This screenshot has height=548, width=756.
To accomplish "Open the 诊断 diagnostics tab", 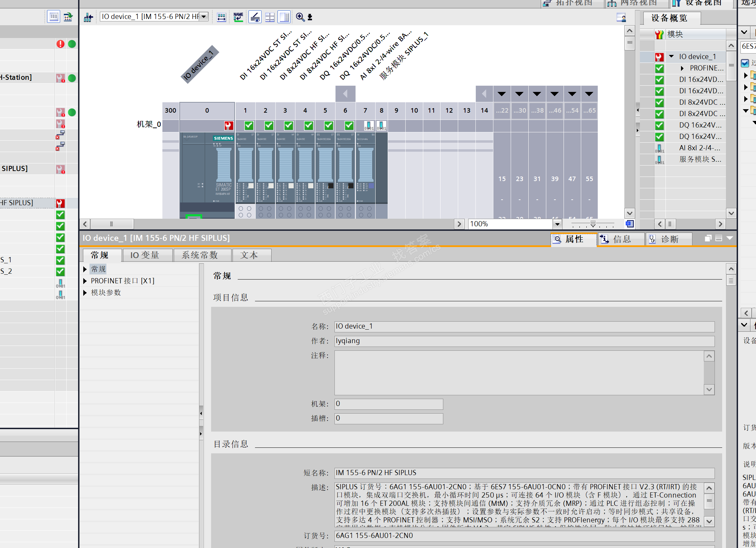I will pyautogui.click(x=668, y=239).
